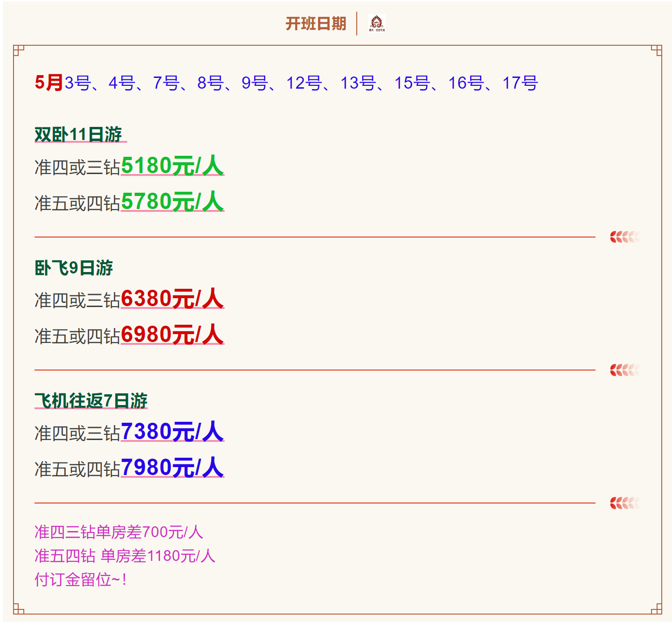Viewport: 672px width, 622px height.
Task: Select the 15号 departure date
Action: pyautogui.click(x=412, y=83)
